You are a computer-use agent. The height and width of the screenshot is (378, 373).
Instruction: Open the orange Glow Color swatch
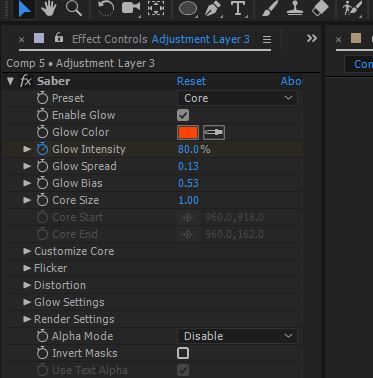tap(188, 132)
